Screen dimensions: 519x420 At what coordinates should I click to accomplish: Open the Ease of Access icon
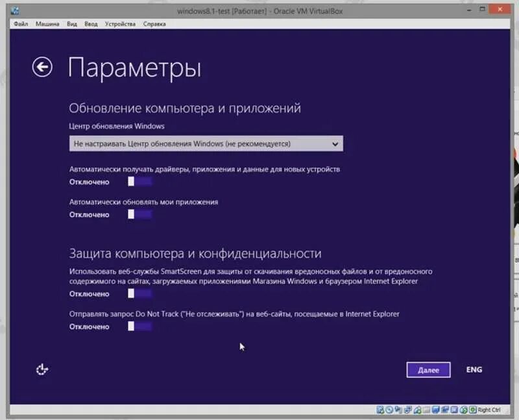point(42,369)
